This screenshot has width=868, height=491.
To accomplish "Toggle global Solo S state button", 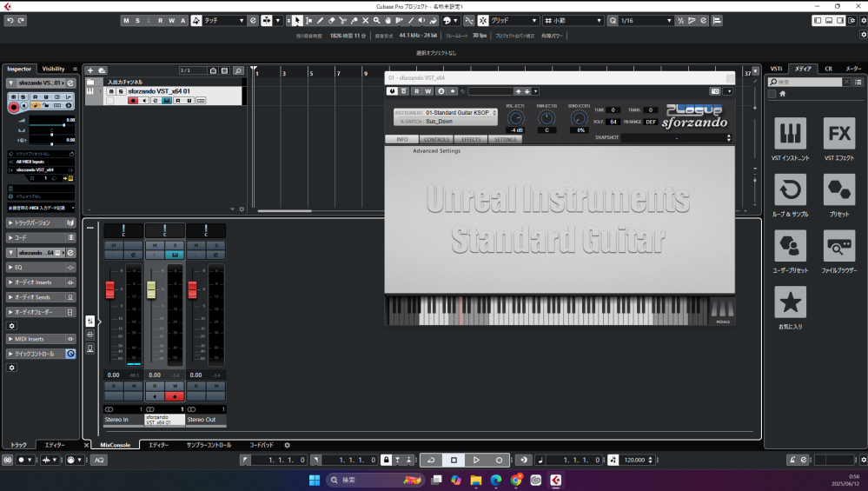I will click(x=137, y=21).
